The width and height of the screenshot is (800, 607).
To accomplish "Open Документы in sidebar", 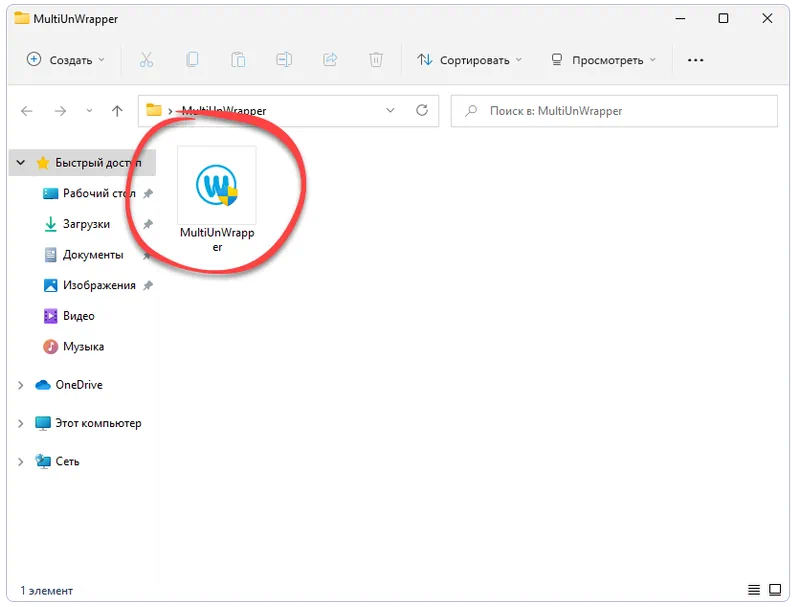I will pyautogui.click(x=93, y=255).
